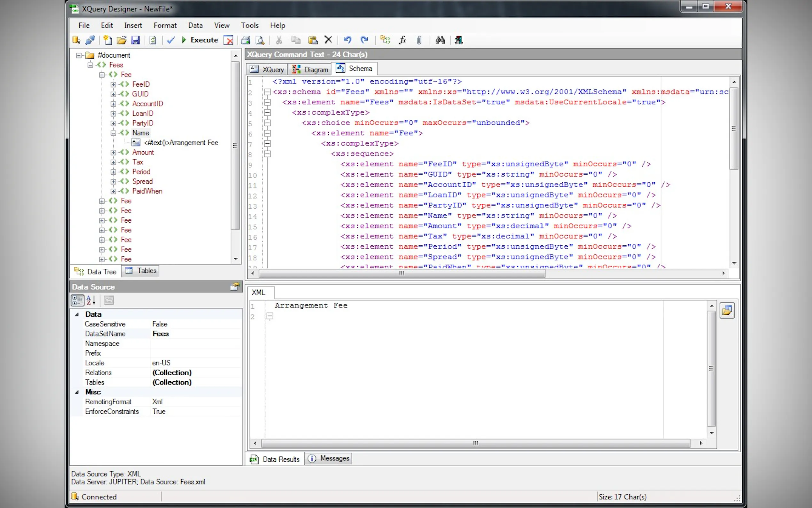812x508 pixels.
Task: Toggle Alphabetical sort in Data Source panel
Action: coord(91,300)
